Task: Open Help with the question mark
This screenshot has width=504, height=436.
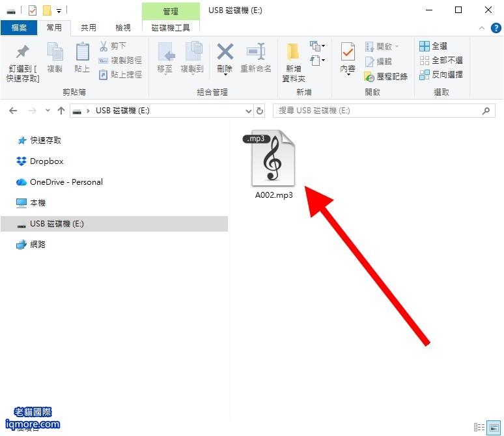Action: [496, 28]
